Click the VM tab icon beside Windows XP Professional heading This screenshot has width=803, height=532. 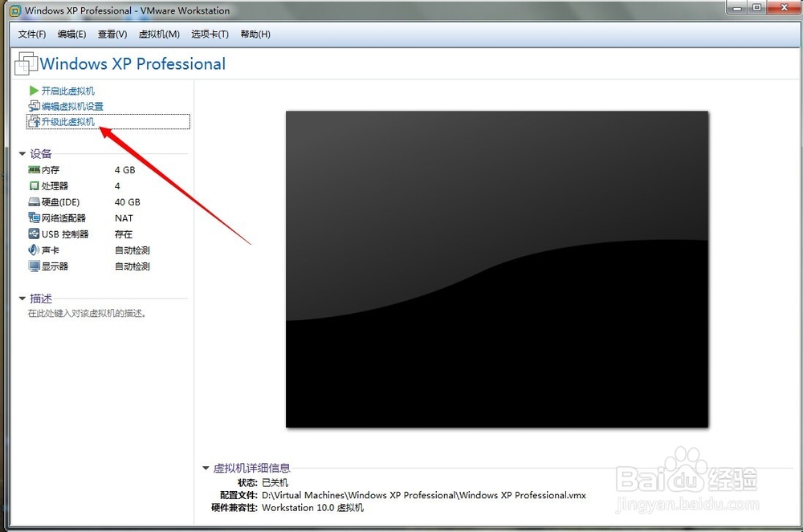(26, 64)
